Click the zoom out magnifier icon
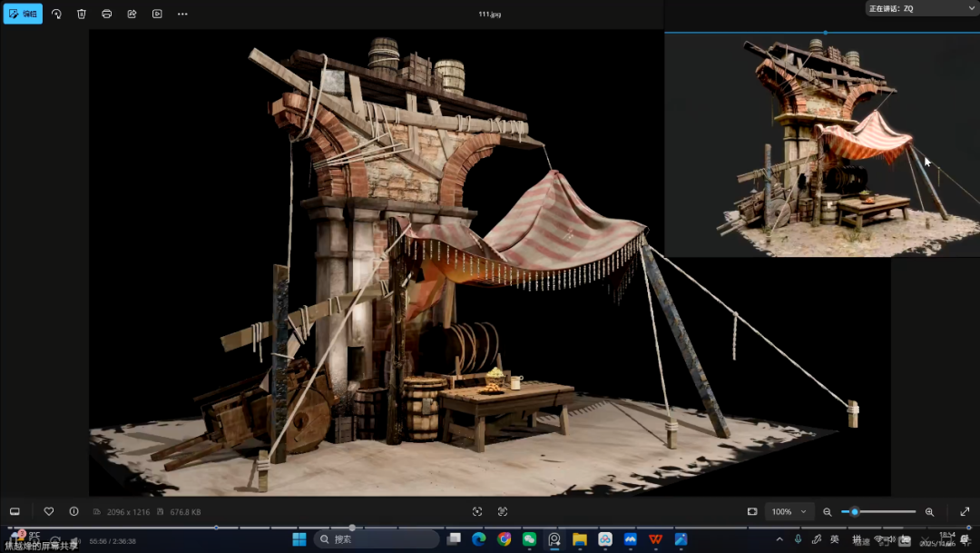 tap(827, 511)
